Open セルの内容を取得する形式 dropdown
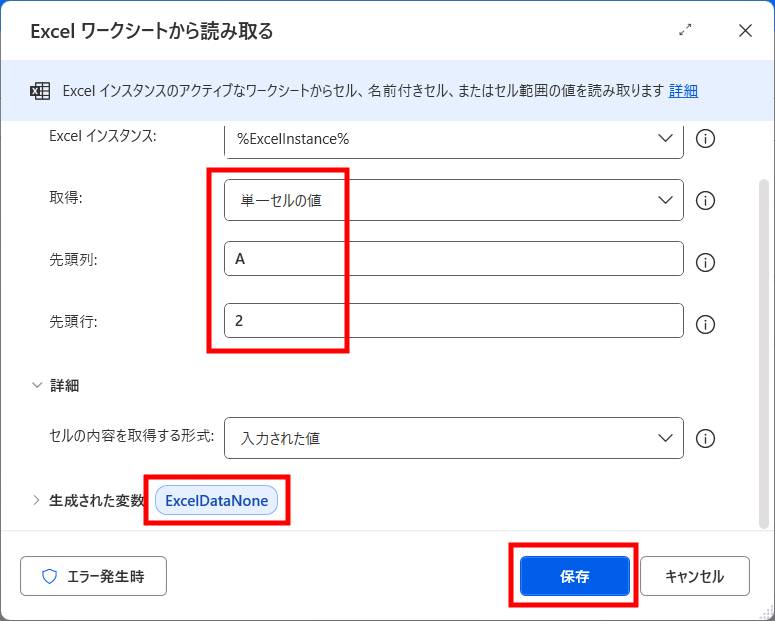This screenshot has height=621, width=775. coord(454,438)
